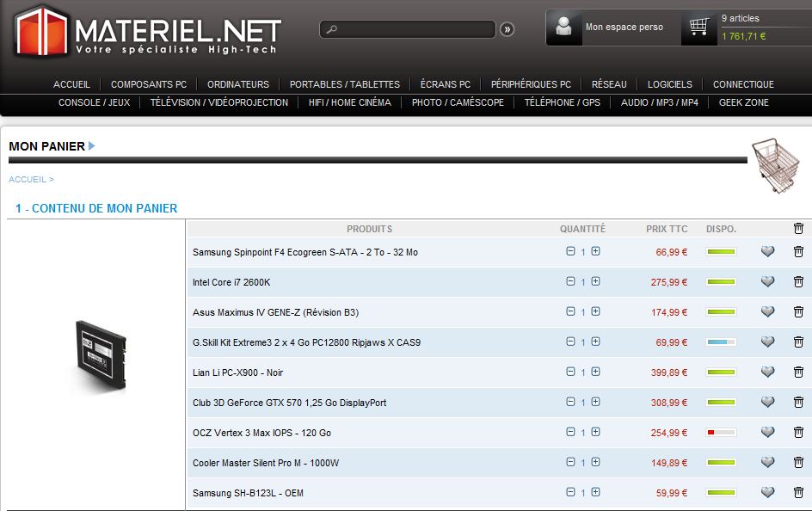Add Lian Li PC-X900 to wishlist
This screenshot has width=812, height=511.
[768, 372]
